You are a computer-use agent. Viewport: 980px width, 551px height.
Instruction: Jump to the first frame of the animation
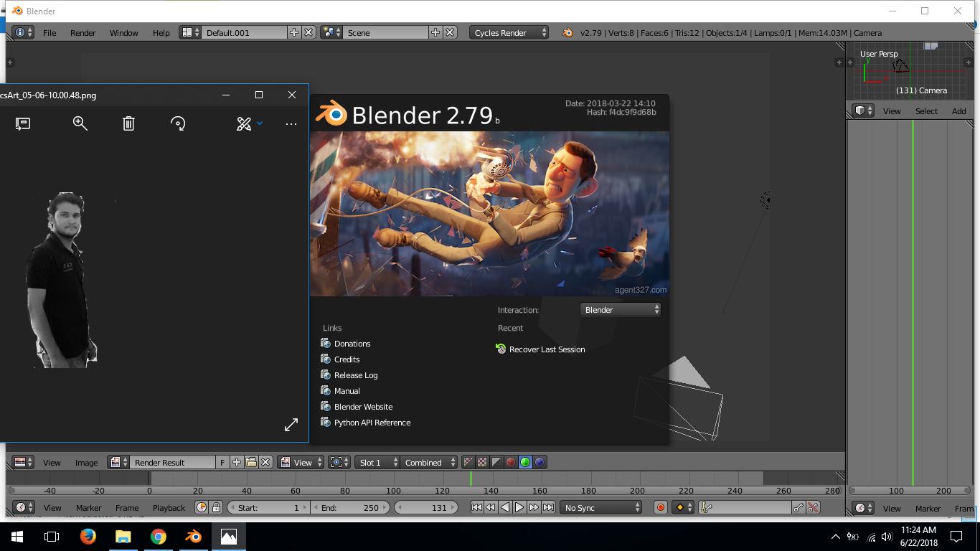(476, 507)
